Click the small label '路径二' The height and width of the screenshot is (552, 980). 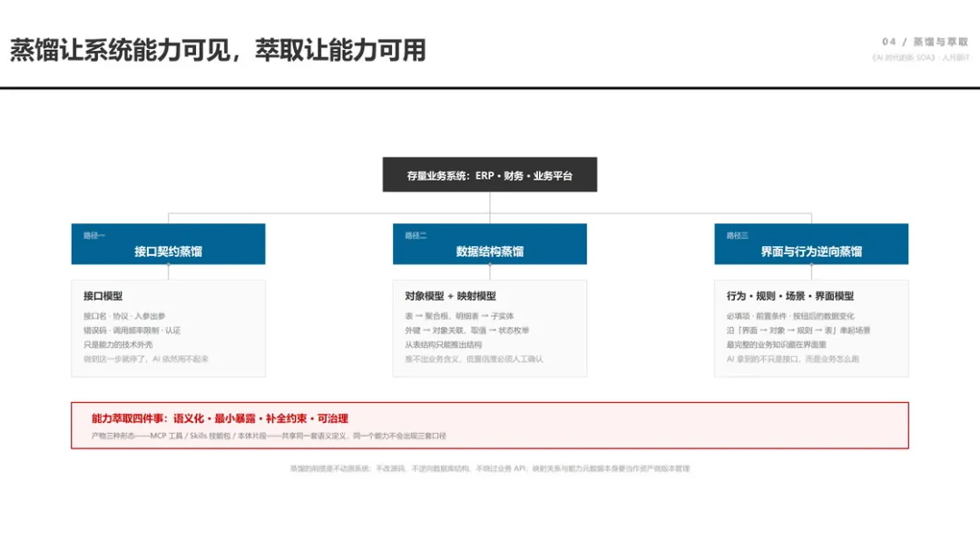click(x=416, y=236)
